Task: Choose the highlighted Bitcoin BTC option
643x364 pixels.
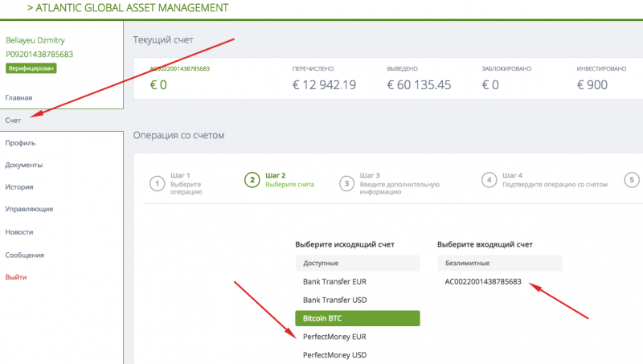Action: 358,318
